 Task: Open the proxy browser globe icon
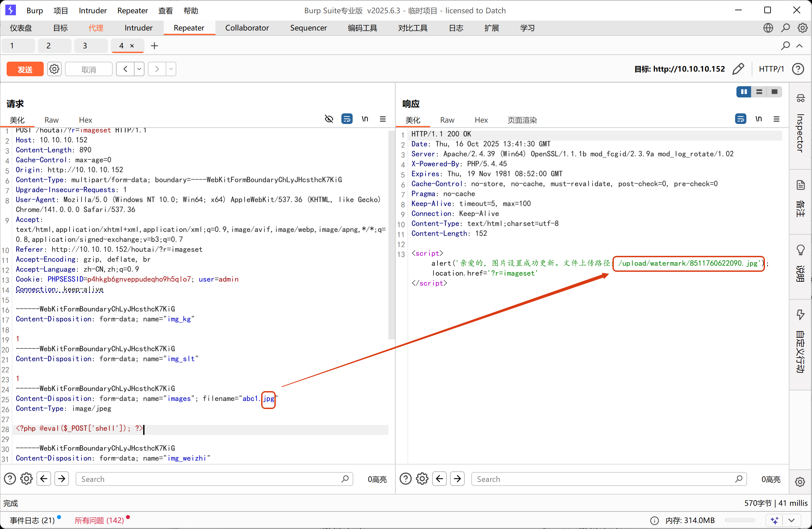point(768,28)
